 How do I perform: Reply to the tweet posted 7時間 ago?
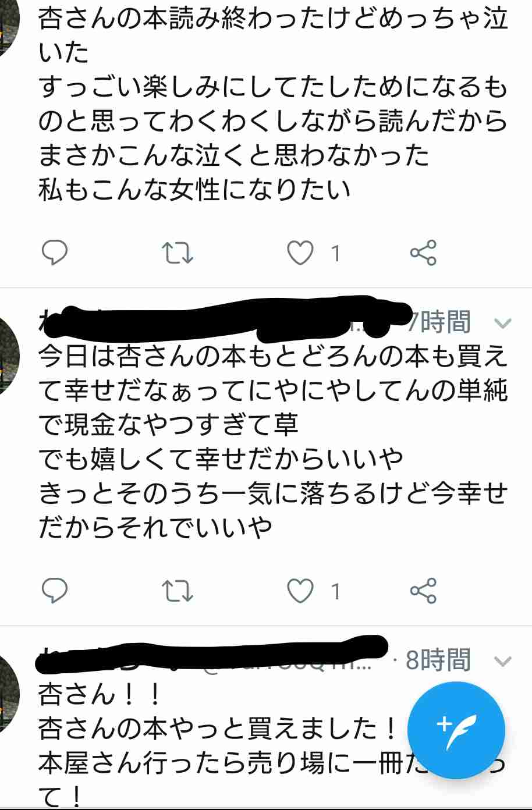[x=55, y=591]
